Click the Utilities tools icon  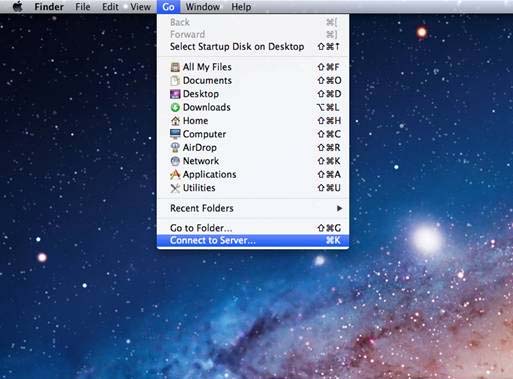tap(175, 188)
